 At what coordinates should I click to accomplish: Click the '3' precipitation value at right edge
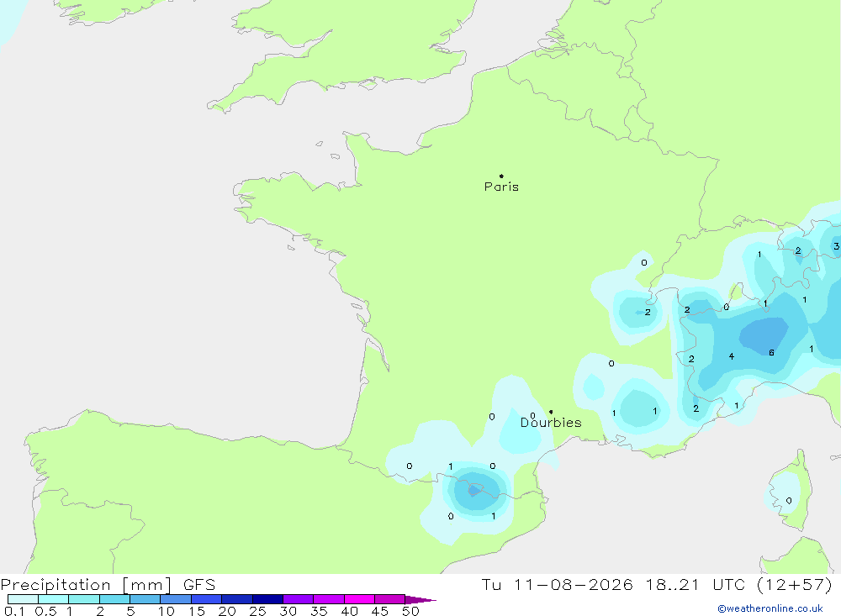836,246
